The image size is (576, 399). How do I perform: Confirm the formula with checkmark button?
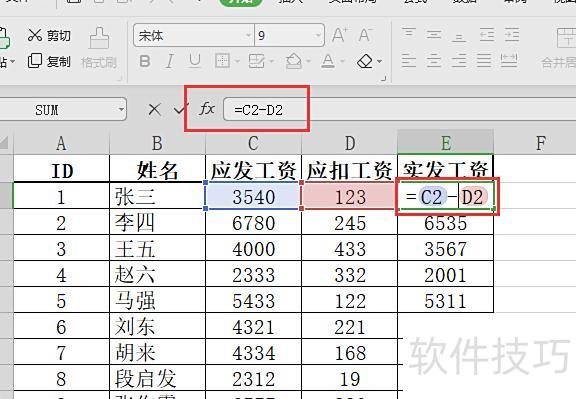click(x=180, y=109)
